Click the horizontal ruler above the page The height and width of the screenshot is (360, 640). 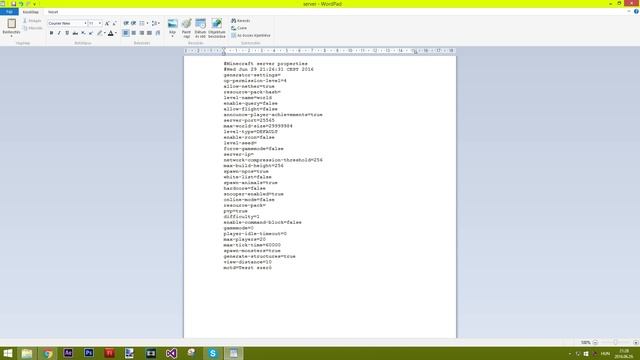pos(320,51)
